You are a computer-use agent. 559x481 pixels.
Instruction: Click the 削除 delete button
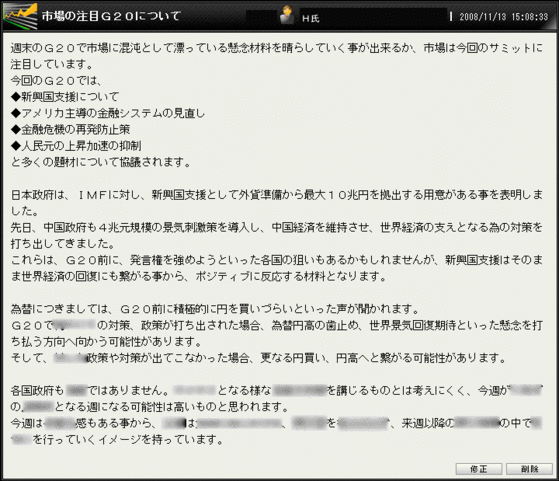click(529, 469)
